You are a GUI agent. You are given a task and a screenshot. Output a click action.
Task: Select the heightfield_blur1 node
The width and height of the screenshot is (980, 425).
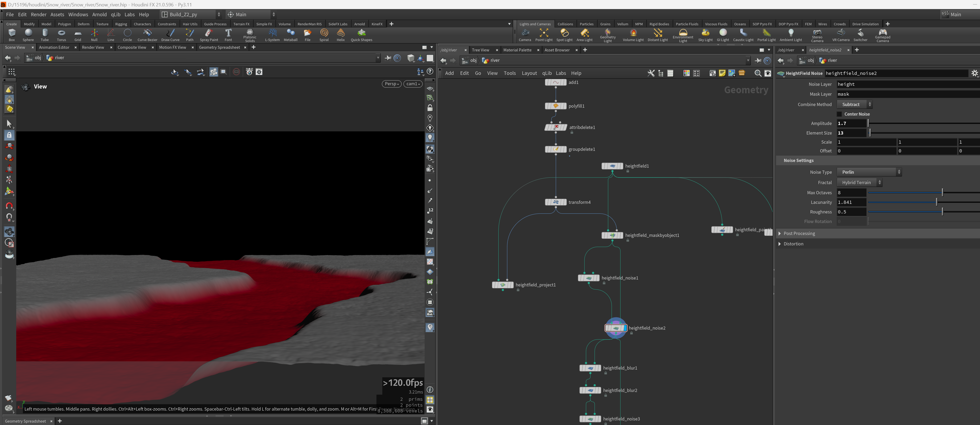590,368
